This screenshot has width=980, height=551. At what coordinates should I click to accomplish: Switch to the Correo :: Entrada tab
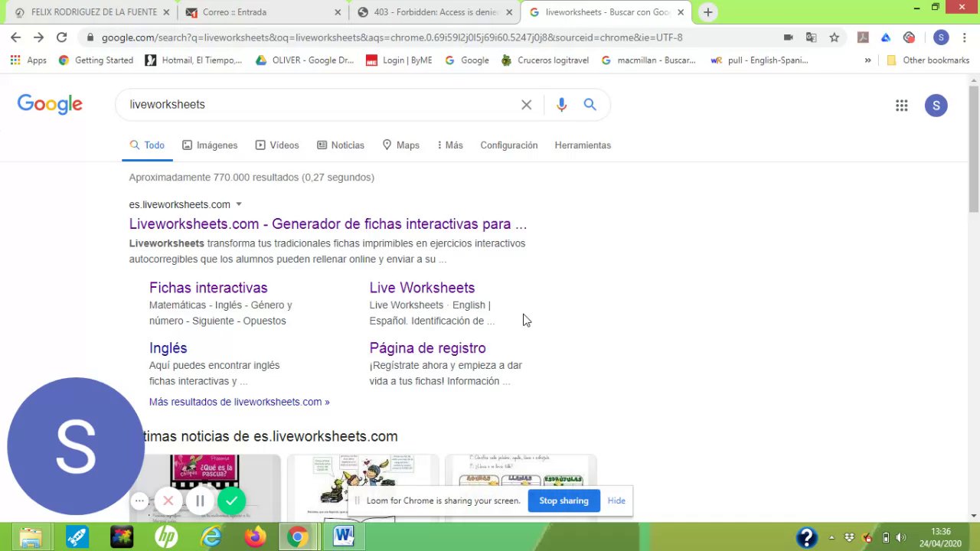[x=264, y=12]
